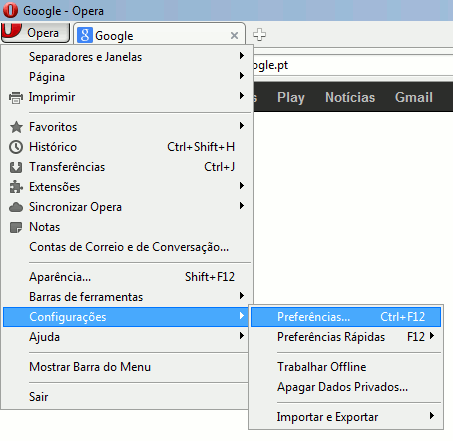This screenshot has width=453, height=441.
Task: Open Preferências... in the submenu
Action: click(x=346, y=317)
